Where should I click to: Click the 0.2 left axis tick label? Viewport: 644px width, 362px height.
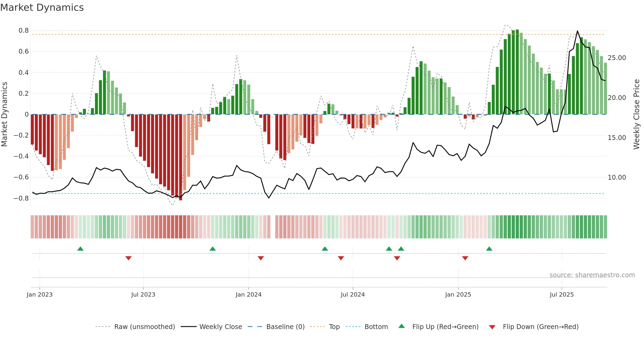[24, 93]
